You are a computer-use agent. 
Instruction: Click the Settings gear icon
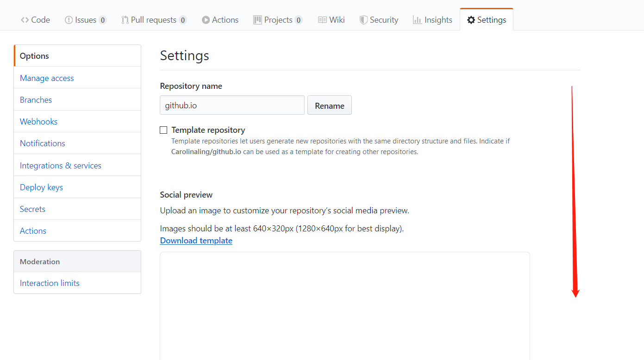coord(471,20)
